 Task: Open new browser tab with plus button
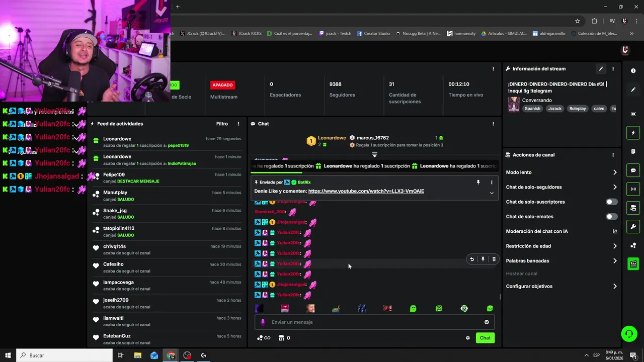(x=178, y=7)
